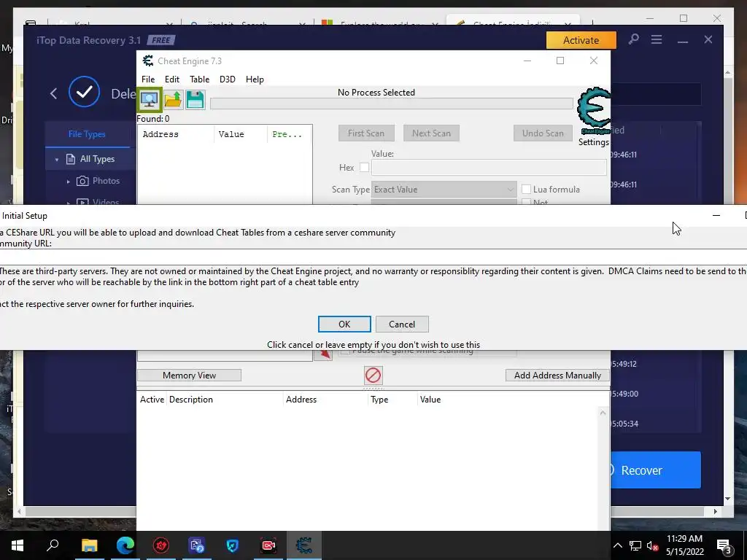The image size is (747, 560).
Task: Open Cheat Engine Edit menu
Action: pyautogui.click(x=172, y=79)
